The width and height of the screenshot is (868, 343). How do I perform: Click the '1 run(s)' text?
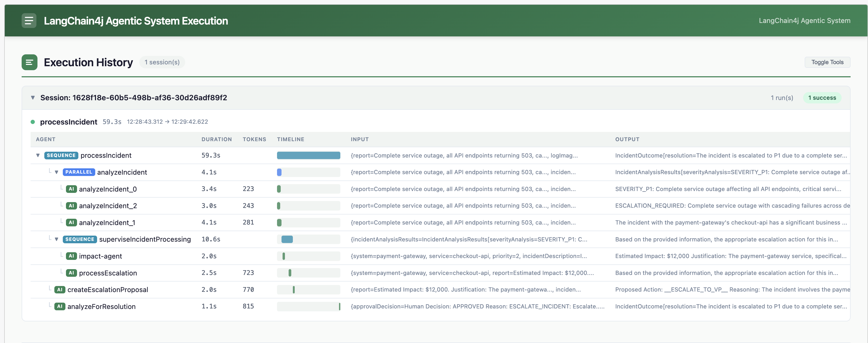(782, 98)
